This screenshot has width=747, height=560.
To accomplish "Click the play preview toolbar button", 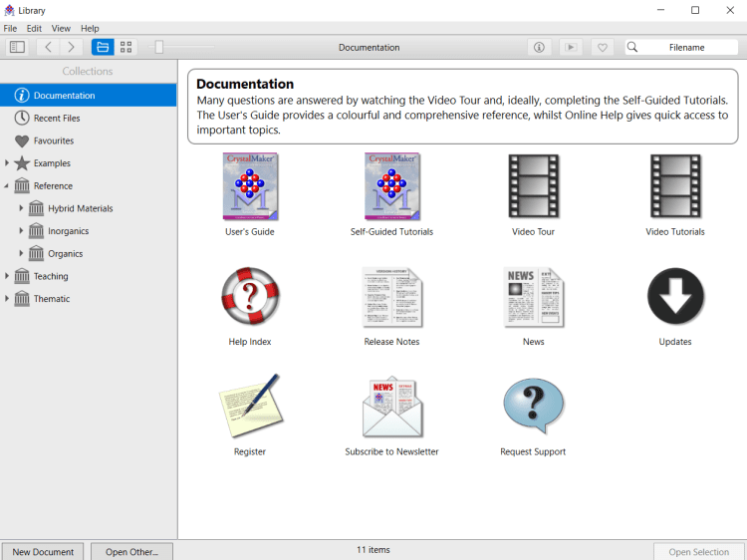I will click(x=571, y=47).
